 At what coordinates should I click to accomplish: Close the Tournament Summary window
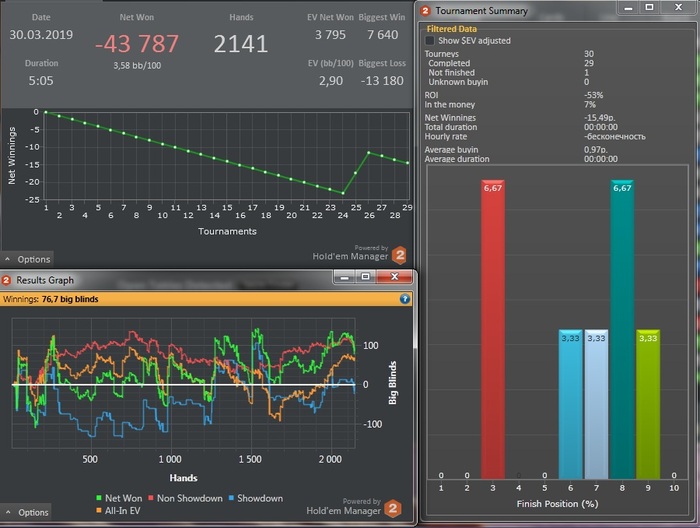tap(678, 8)
